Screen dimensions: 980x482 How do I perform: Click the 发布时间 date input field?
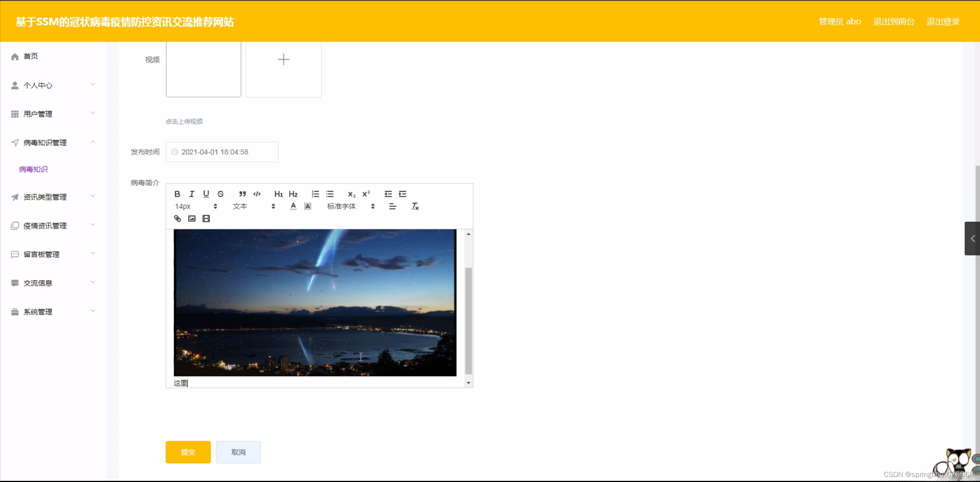point(222,152)
